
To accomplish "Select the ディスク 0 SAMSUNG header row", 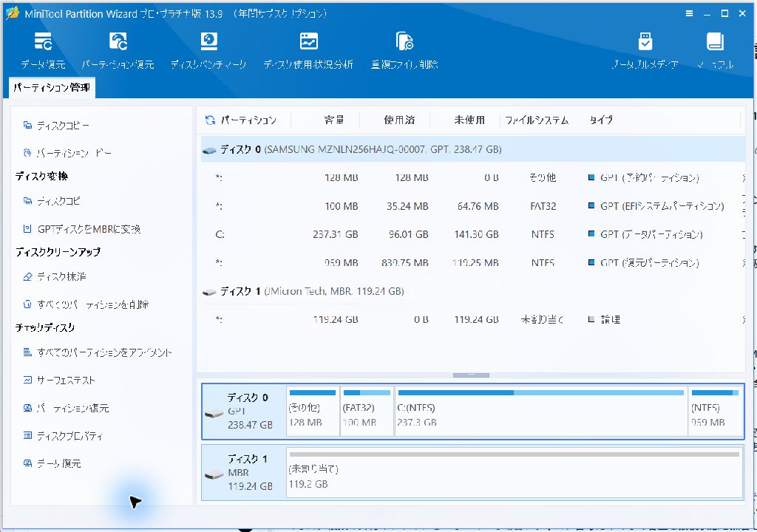I will coord(473,149).
